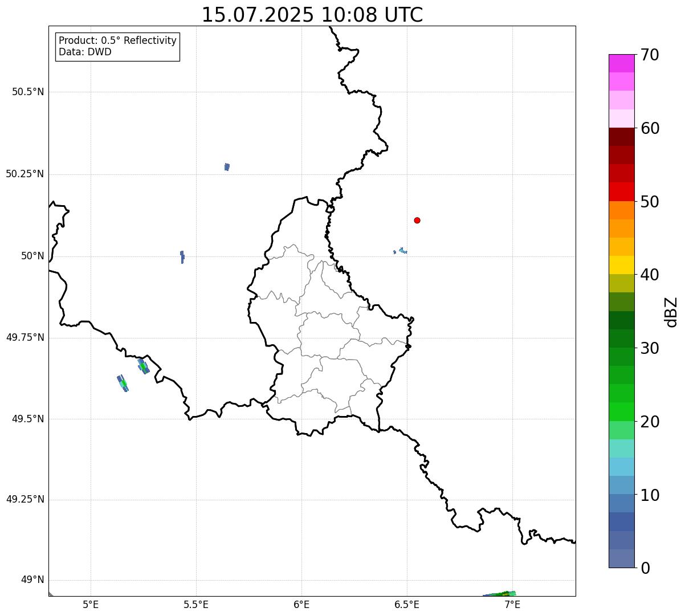
Task: Click the 7°E longitude label
Action: click(x=512, y=604)
